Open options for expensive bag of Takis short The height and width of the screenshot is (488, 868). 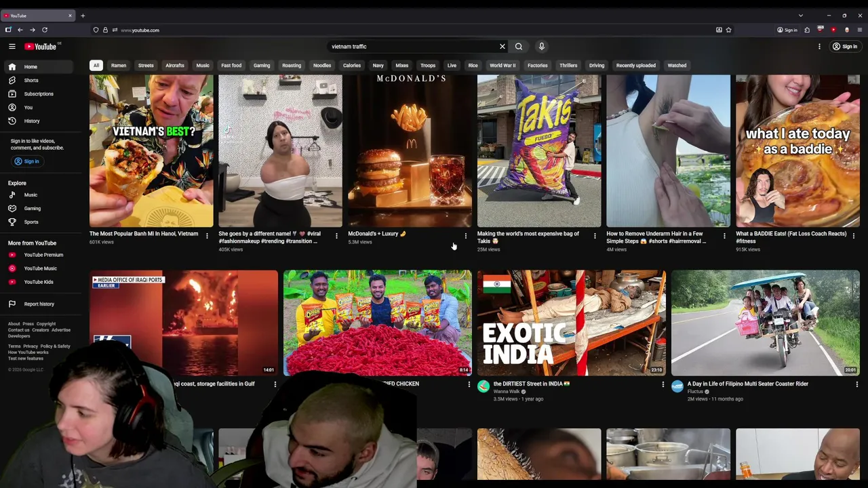(x=595, y=236)
